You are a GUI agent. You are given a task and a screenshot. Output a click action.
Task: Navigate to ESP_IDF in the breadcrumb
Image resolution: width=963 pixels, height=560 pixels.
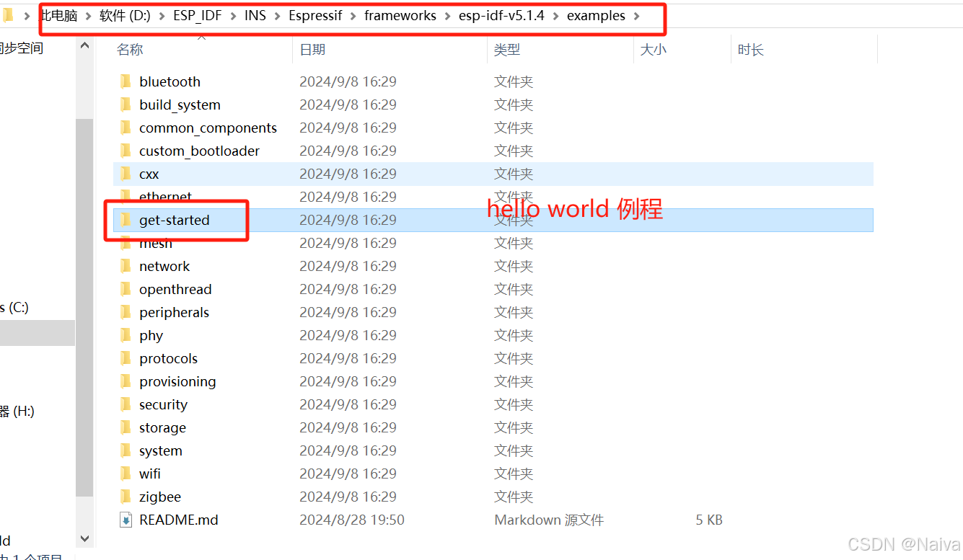(198, 15)
